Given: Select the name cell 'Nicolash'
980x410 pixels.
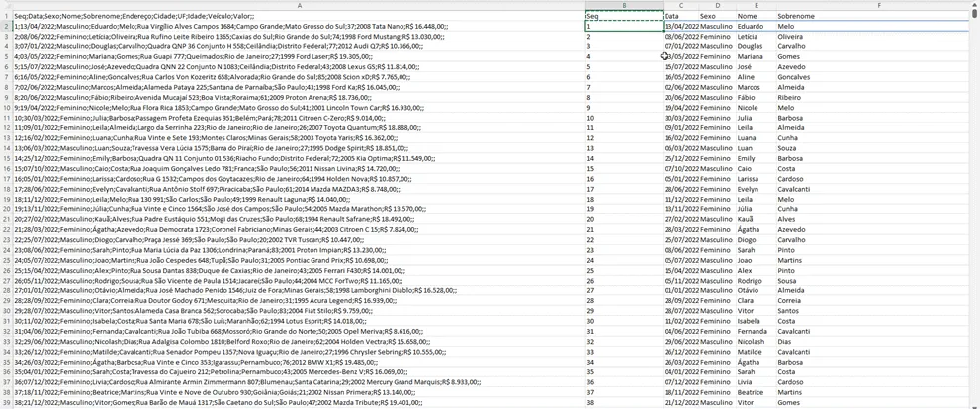Looking at the screenshot, I should click(756, 342).
